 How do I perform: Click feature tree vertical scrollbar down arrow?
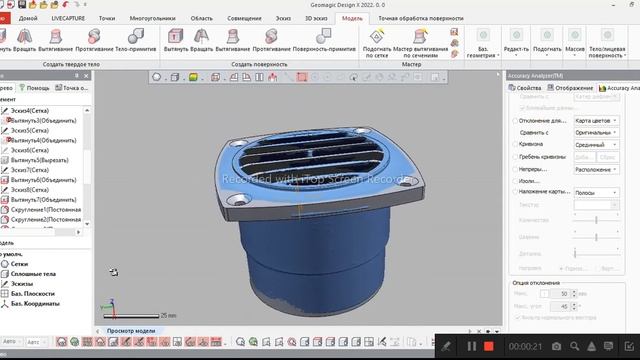pyautogui.click(x=87, y=224)
